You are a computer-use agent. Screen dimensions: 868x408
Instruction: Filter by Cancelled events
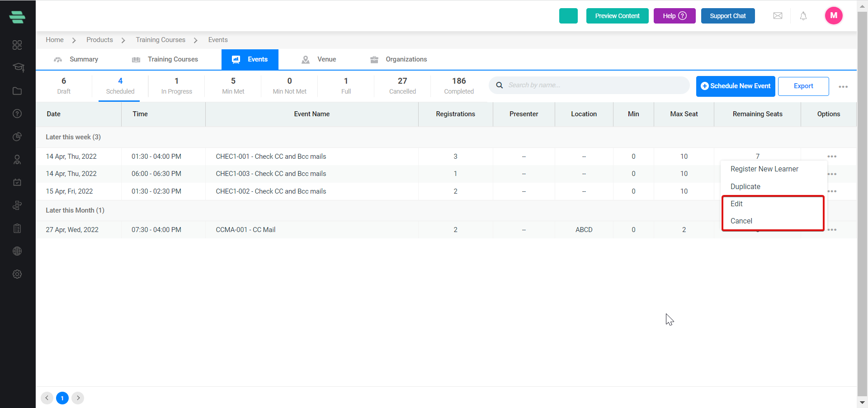(402, 86)
